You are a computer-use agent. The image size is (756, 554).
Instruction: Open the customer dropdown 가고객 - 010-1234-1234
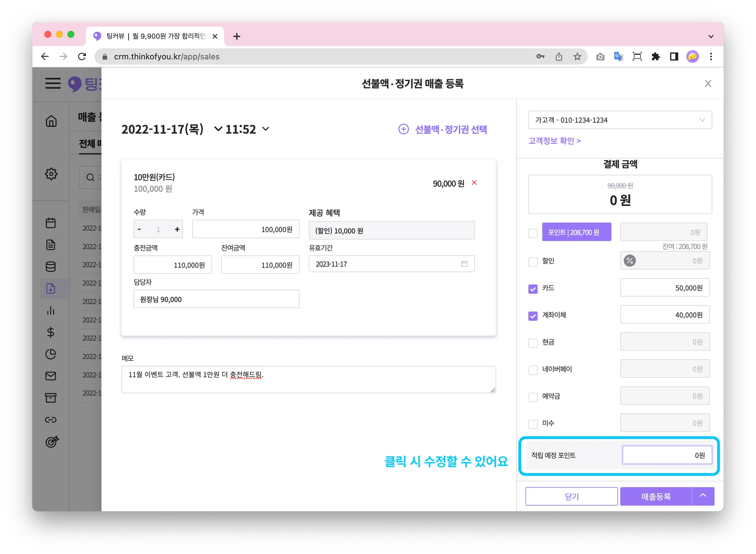click(620, 120)
